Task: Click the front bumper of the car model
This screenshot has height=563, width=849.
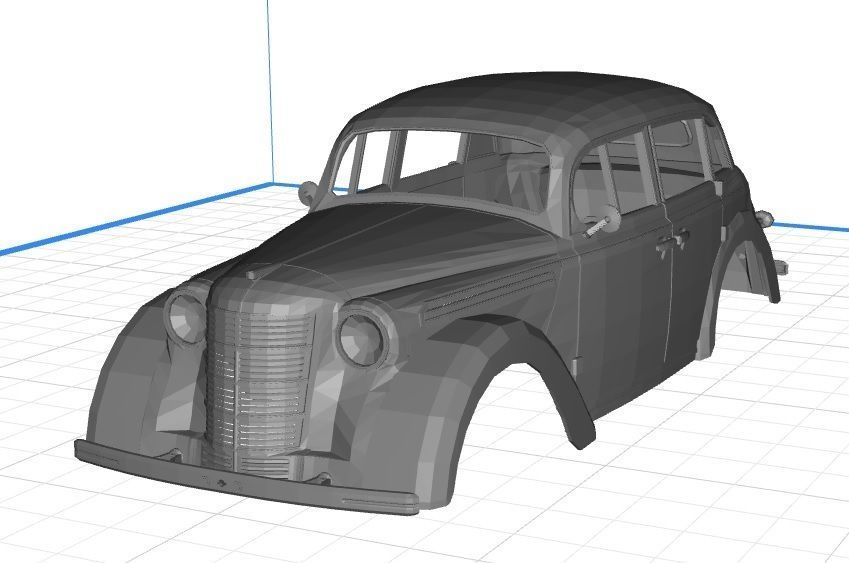Action: (246, 479)
